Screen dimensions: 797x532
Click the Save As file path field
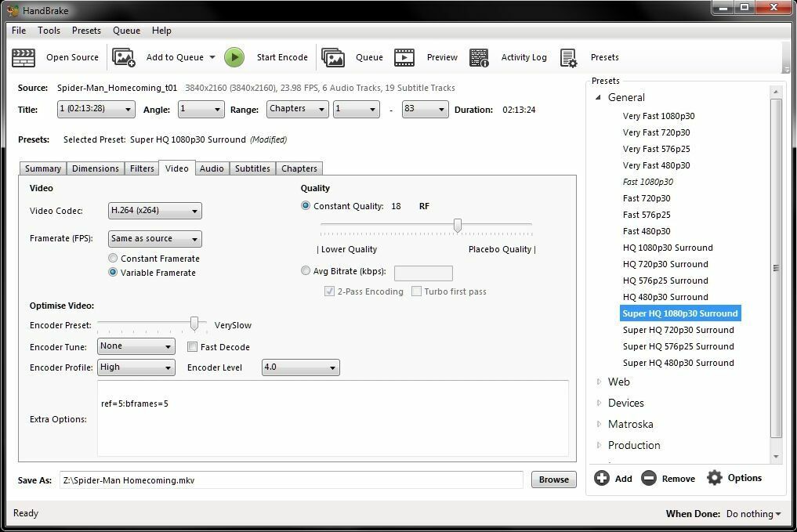coord(292,480)
